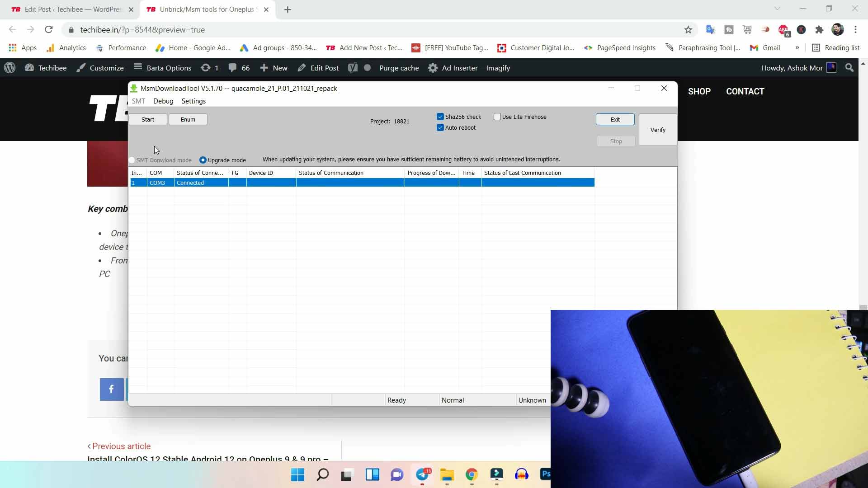This screenshot has height=488, width=868.
Task: Open SMT menu in MsmDownloadTool
Action: [138, 101]
